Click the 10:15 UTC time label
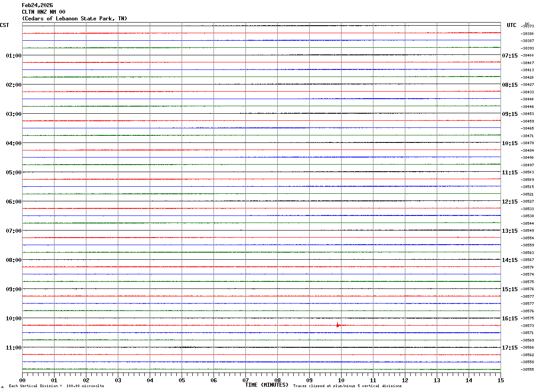Viewport: 536px width, 392px height. pyautogui.click(x=510, y=143)
